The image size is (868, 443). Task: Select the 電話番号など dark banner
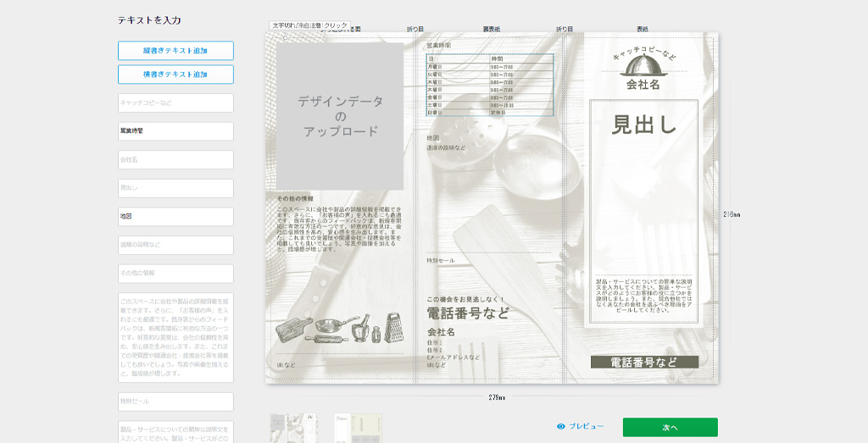(644, 362)
